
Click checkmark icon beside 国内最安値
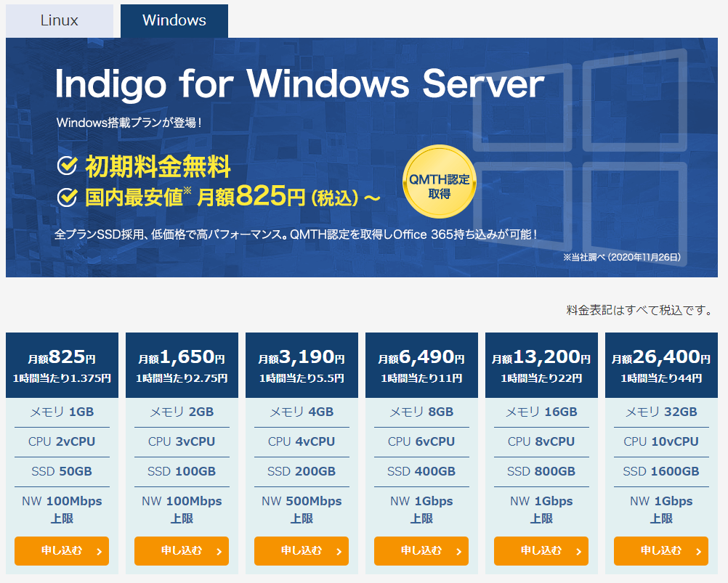[x=67, y=197]
